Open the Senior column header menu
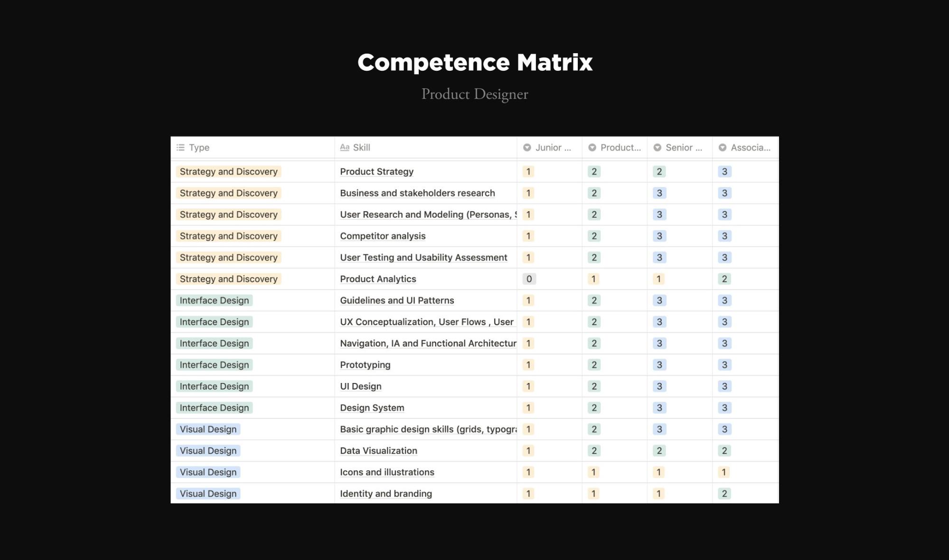Image resolution: width=949 pixels, height=560 pixels. [683, 148]
